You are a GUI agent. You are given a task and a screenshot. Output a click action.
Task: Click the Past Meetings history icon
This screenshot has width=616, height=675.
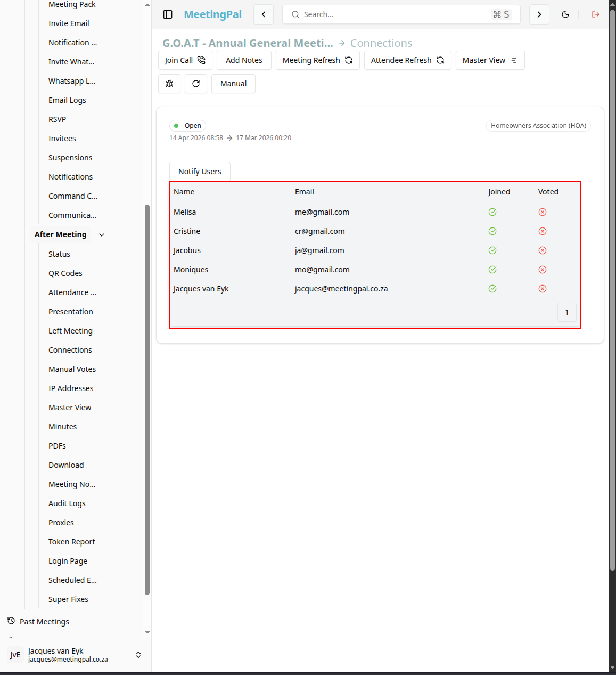[11, 621]
